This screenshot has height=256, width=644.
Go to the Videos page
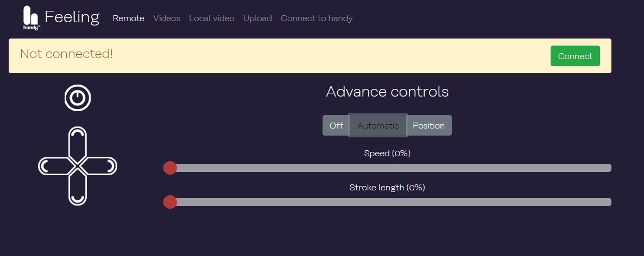pyautogui.click(x=167, y=18)
